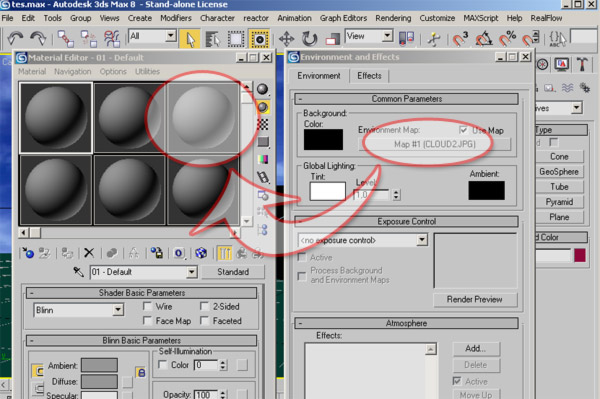
Task: Enable Faceted checkbox
Action: click(x=205, y=321)
